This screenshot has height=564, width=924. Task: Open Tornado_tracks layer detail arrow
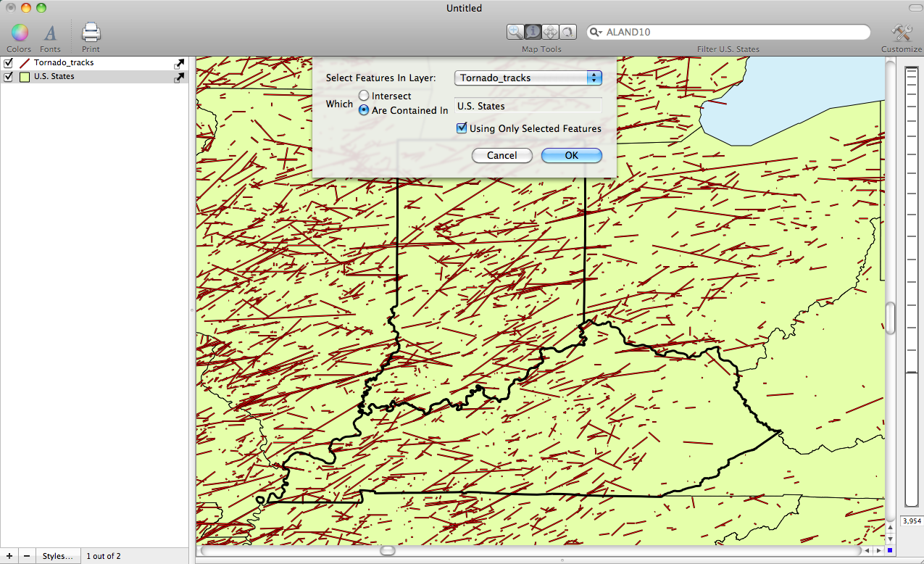click(x=179, y=63)
